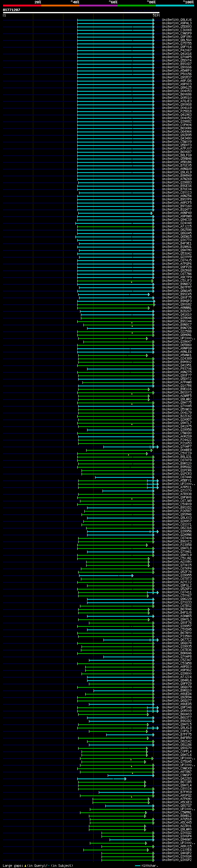Click the orange ~40% identity legend segment
197x868 pixels.
coord(60,6)
